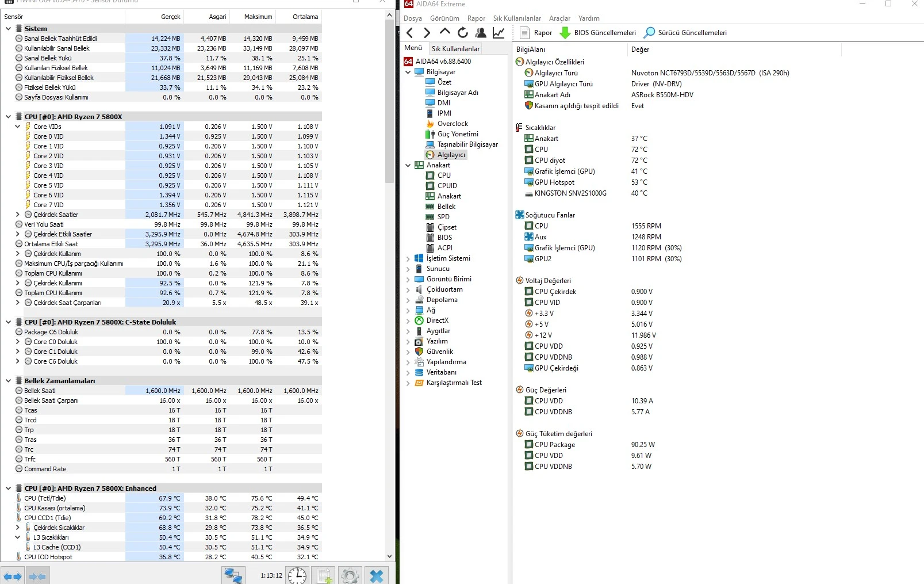Expand Core C0 Doluluk in HWiNFO
924x584 pixels.
(18, 342)
